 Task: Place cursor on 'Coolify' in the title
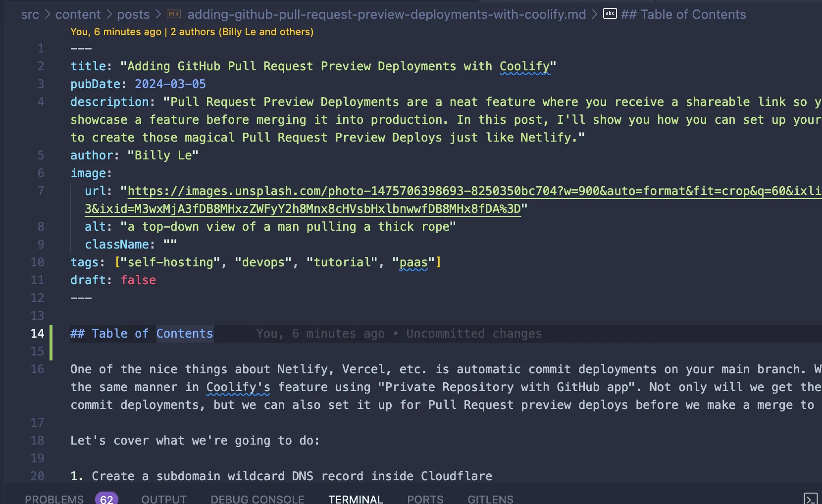point(524,66)
